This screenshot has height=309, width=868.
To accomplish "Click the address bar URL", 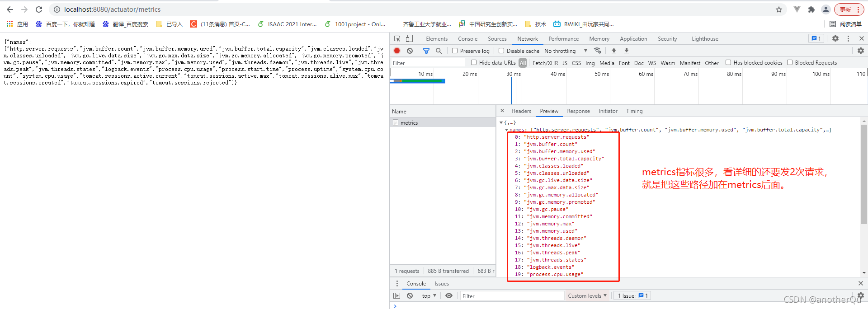I will pyautogui.click(x=112, y=9).
